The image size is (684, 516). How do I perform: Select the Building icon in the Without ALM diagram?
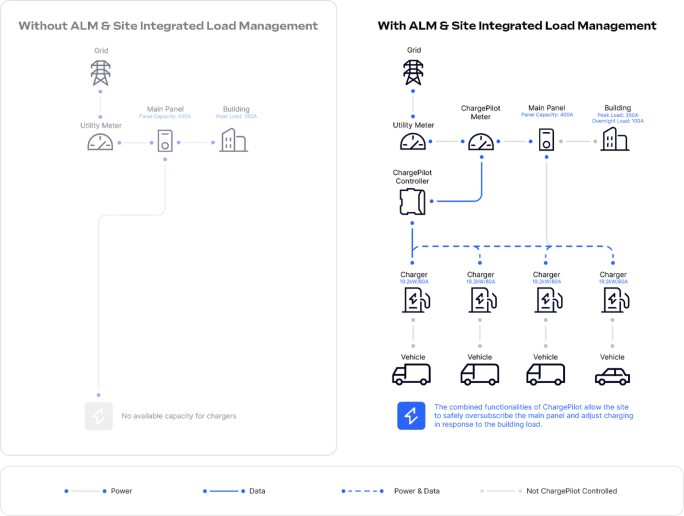tap(234, 140)
